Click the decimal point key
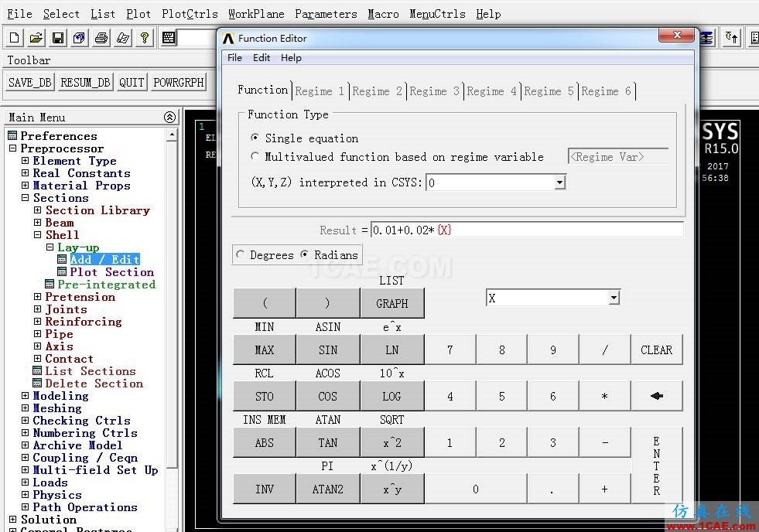The height and width of the screenshot is (532, 759). pyautogui.click(x=552, y=489)
